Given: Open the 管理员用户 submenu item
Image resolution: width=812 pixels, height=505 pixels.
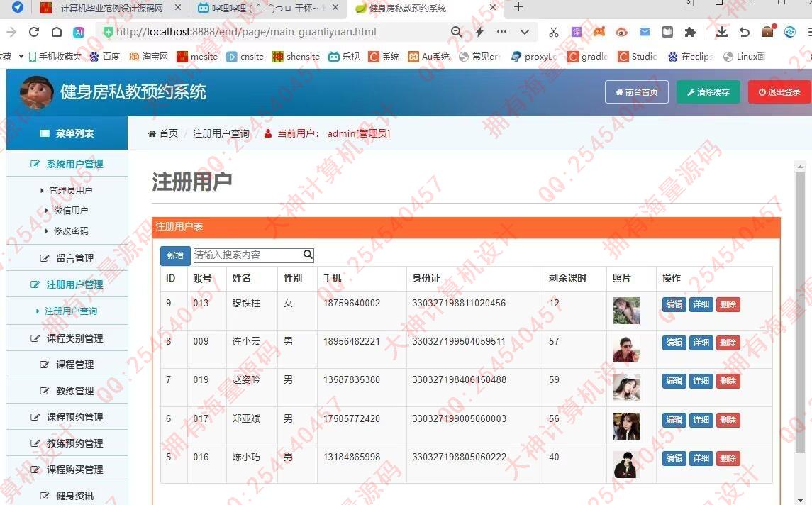Looking at the screenshot, I should click(x=70, y=190).
